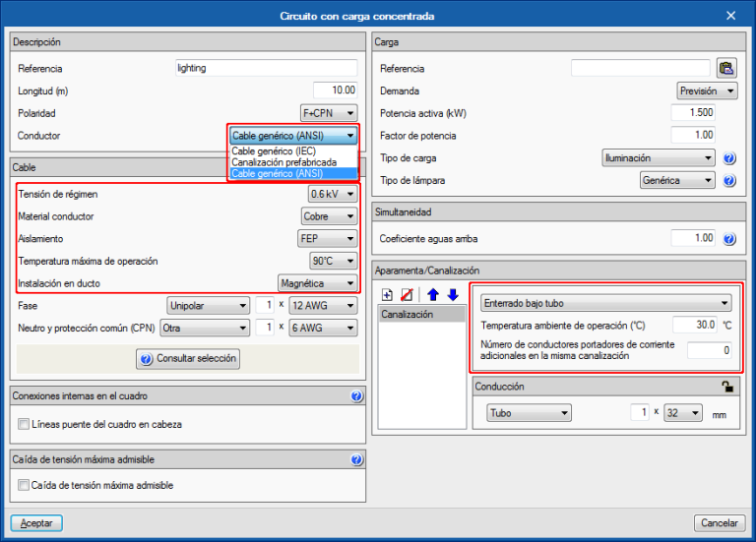
Task: Move Canalización item up with blue arrow
Action: [x=433, y=295]
